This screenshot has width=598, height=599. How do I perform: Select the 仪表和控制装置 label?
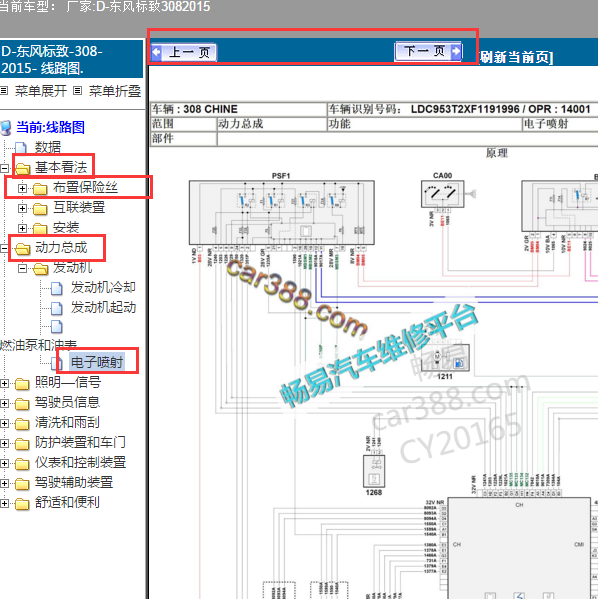[80, 462]
